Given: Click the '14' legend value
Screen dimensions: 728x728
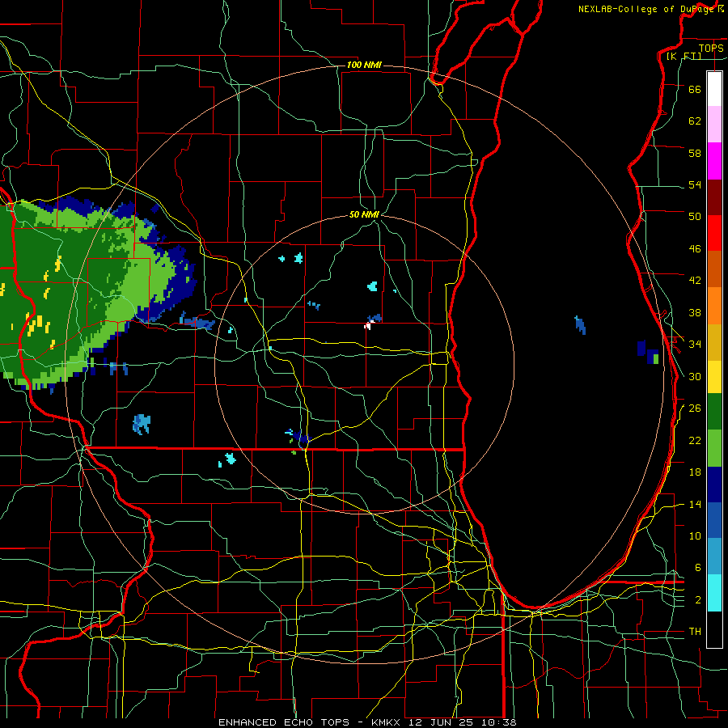Looking at the screenshot, I should pyautogui.click(x=695, y=505).
